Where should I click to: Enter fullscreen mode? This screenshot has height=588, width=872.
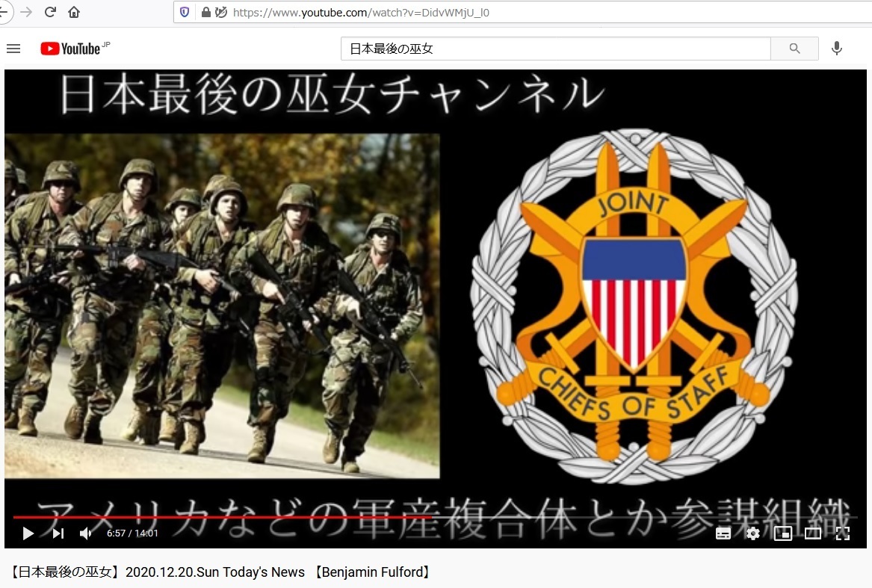(843, 534)
